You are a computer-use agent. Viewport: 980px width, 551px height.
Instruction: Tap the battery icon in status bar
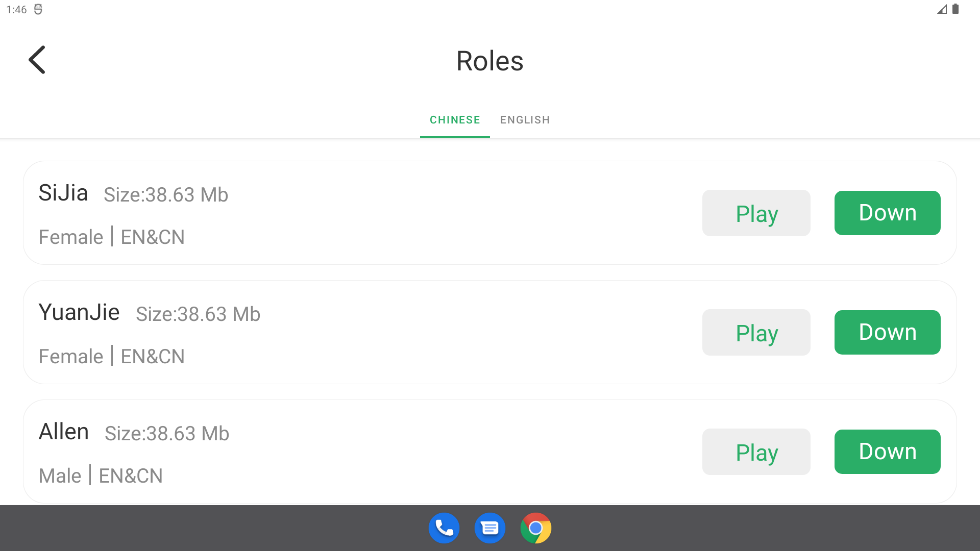(x=955, y=9)
